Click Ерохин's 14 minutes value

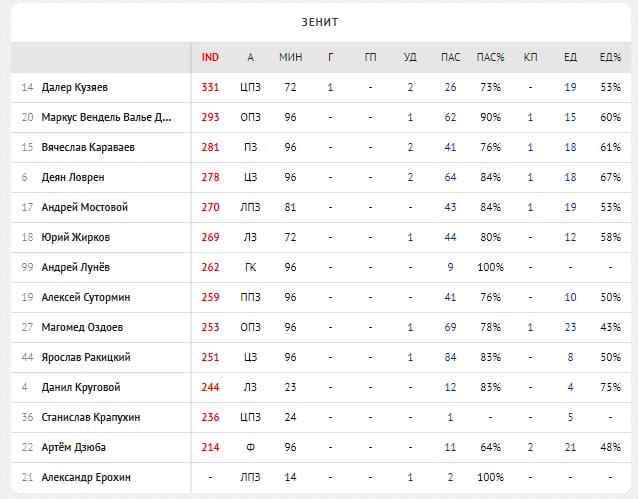pyautogui.click(x=291, y=477)
